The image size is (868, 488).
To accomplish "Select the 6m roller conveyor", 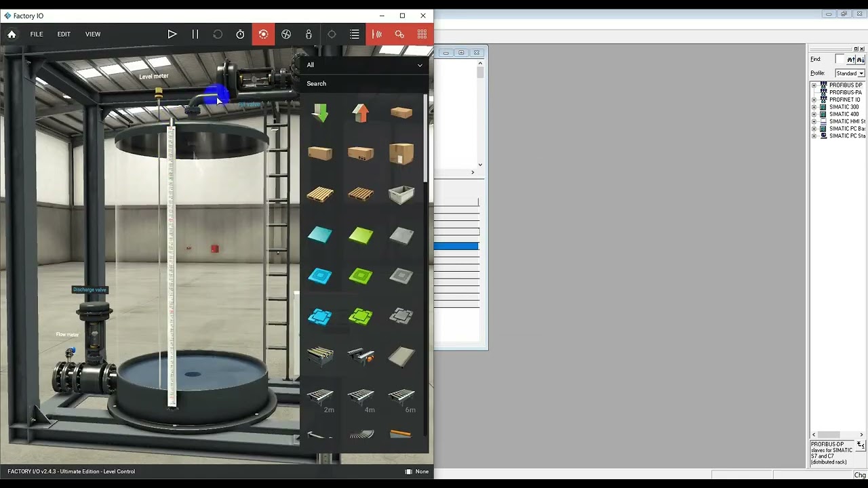I will [x=401, y=399].
